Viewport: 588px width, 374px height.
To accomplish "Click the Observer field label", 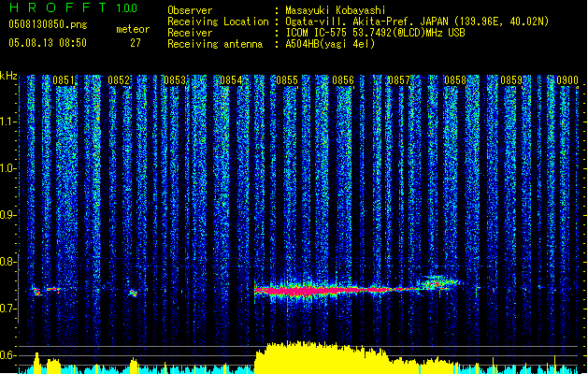I will (x=190, y=10).
